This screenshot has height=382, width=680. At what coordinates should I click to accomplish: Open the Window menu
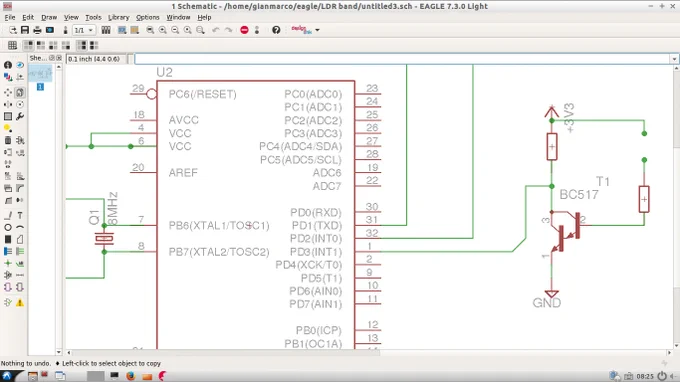click(178, 17)
